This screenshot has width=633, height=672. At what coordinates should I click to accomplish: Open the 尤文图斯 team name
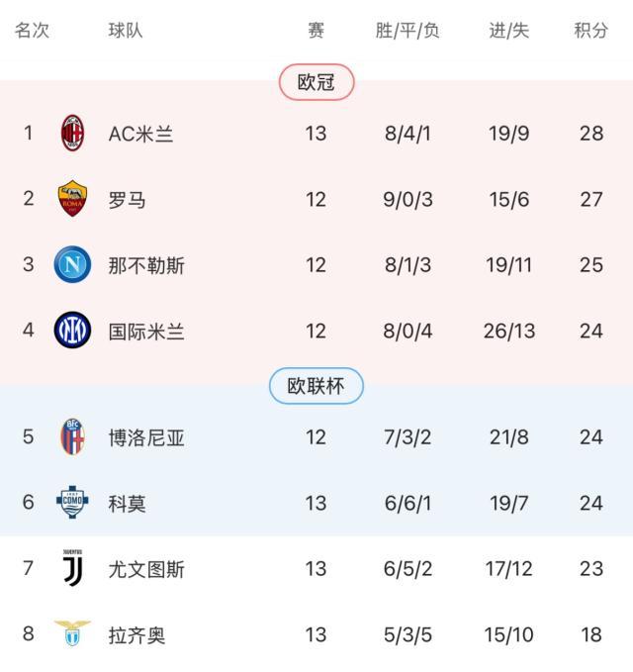coord(146,569)
